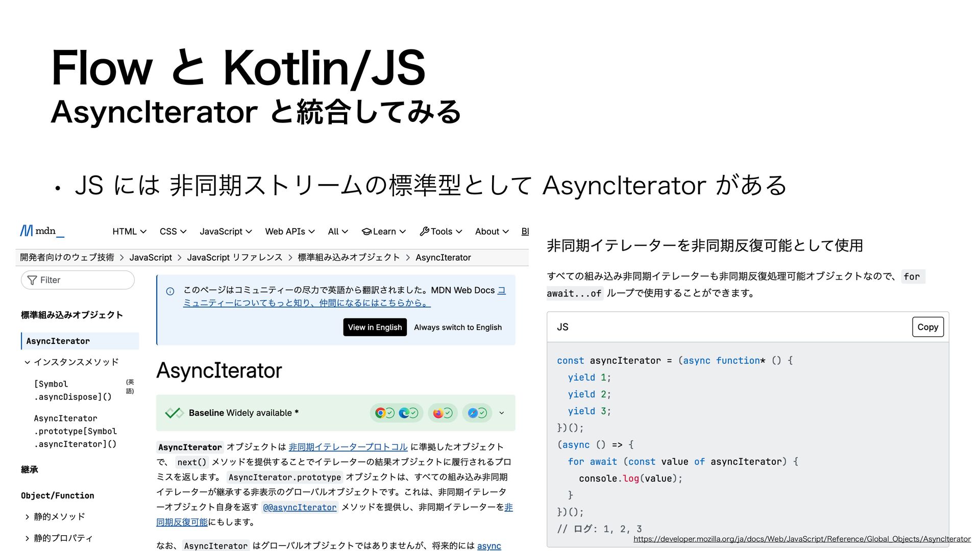The image size is (980, 551).
Task: Open the CSS dropdown menu
Action: point(173,232)
